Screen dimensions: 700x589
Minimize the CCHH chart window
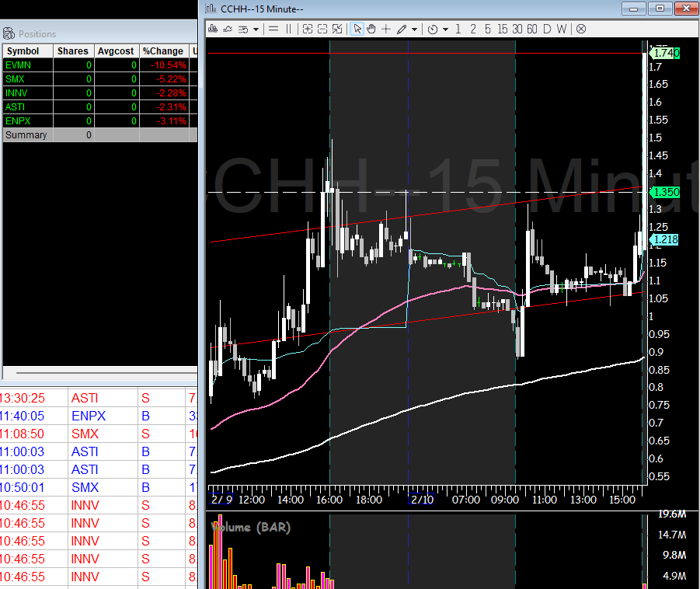(633, 9)
